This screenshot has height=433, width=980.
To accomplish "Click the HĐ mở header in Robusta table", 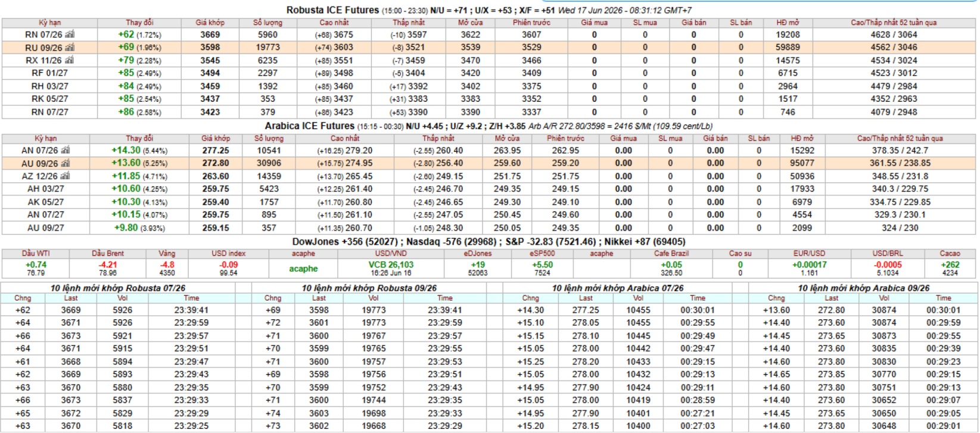I will coord(788,23).
